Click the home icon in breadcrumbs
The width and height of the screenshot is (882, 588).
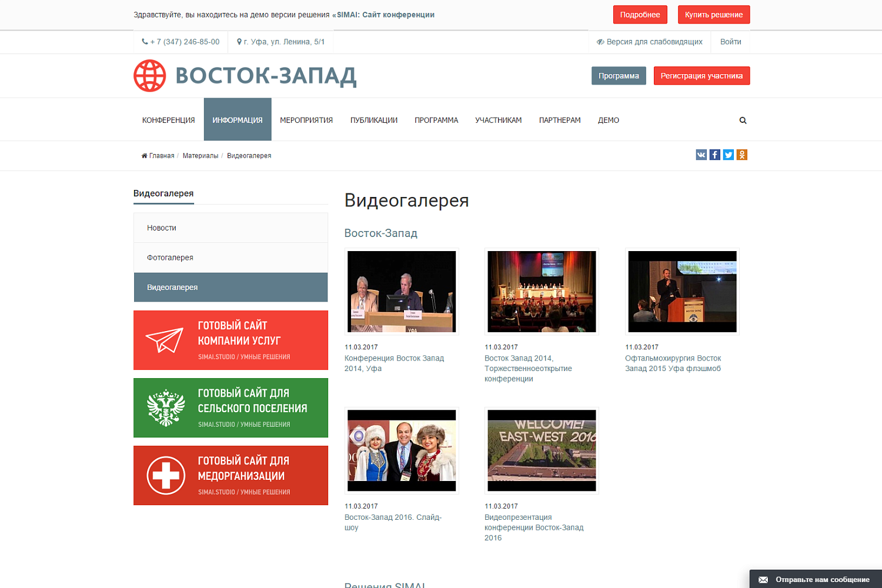144,156
